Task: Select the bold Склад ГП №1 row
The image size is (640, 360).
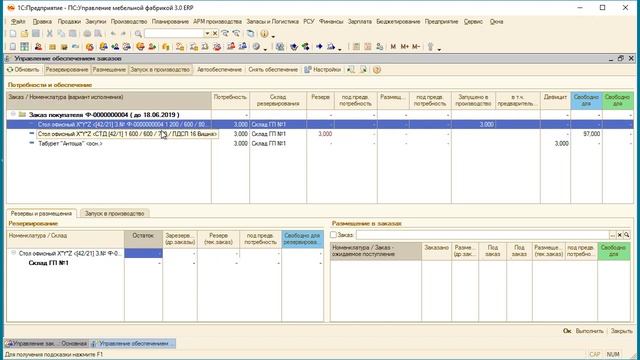Action: [x=165, y=263]
